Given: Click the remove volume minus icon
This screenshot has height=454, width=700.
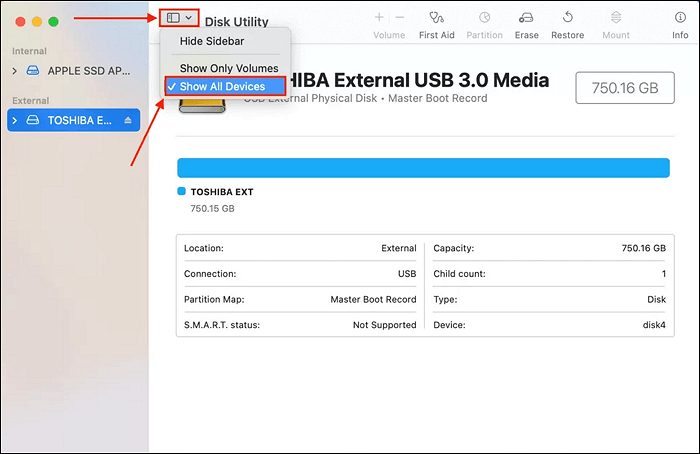Looking at the screenshot, I should click(x=400, y=17).
